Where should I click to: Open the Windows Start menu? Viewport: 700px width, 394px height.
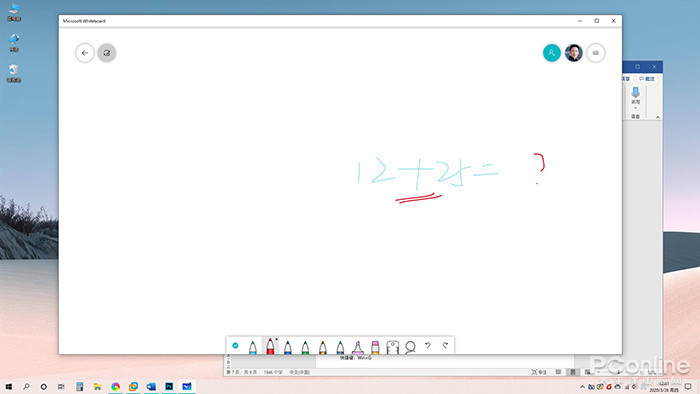pos(8,386)
